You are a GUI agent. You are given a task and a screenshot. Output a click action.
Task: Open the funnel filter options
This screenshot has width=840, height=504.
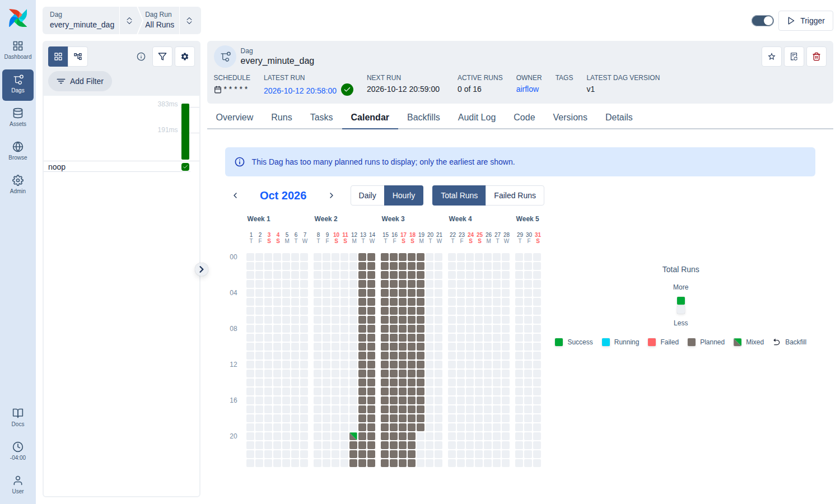coord(162,57)
